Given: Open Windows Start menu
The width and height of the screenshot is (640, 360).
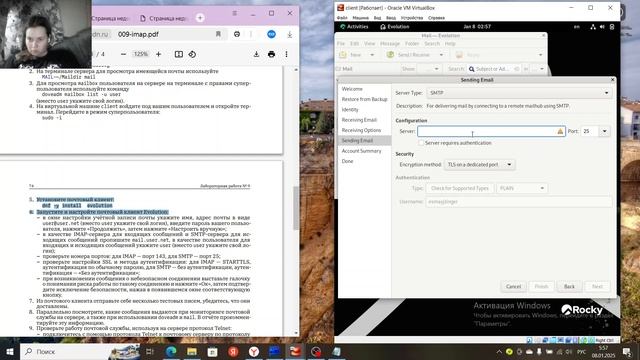Looking at the screenshot, I should coord(9,351).
